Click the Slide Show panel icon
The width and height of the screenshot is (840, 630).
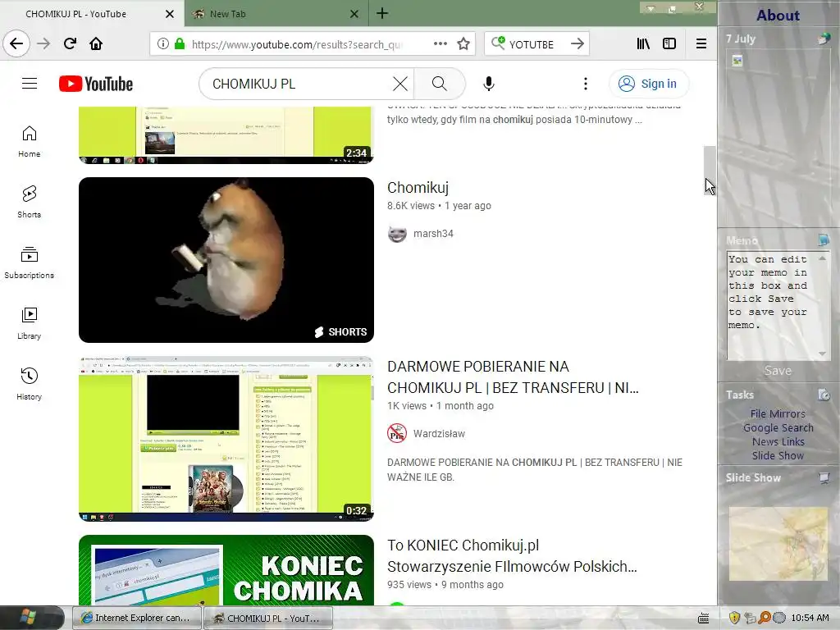coord(824,477)
